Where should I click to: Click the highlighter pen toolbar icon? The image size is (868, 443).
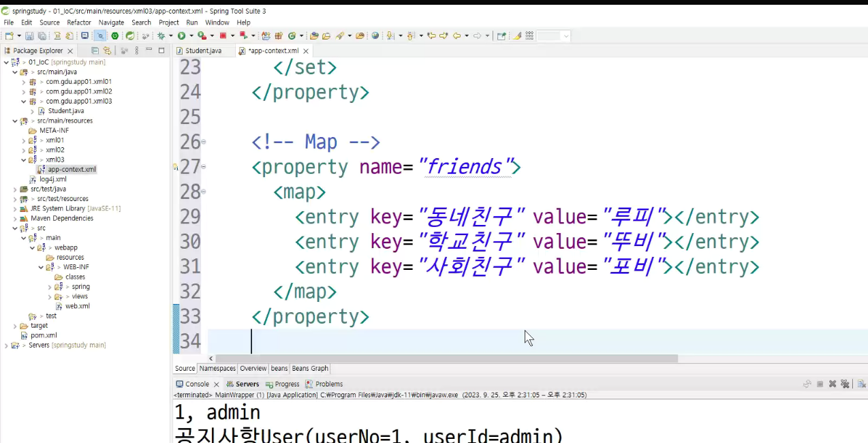(517, 35)
